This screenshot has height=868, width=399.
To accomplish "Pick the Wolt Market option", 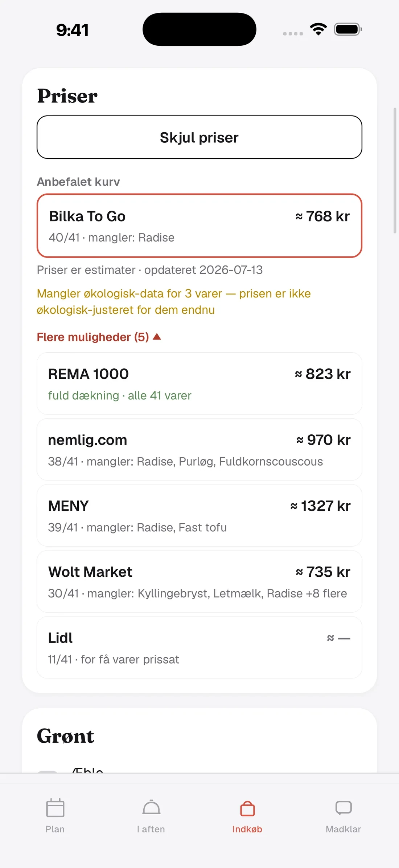I will point(199,581).
